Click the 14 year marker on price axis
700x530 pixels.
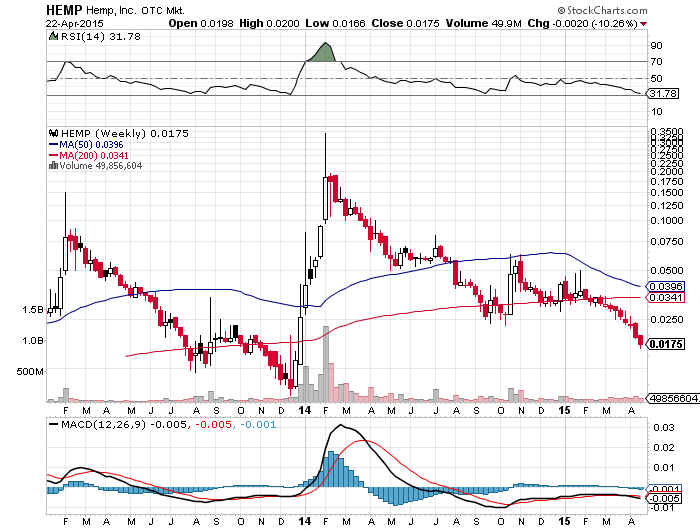tap(305, 410)
